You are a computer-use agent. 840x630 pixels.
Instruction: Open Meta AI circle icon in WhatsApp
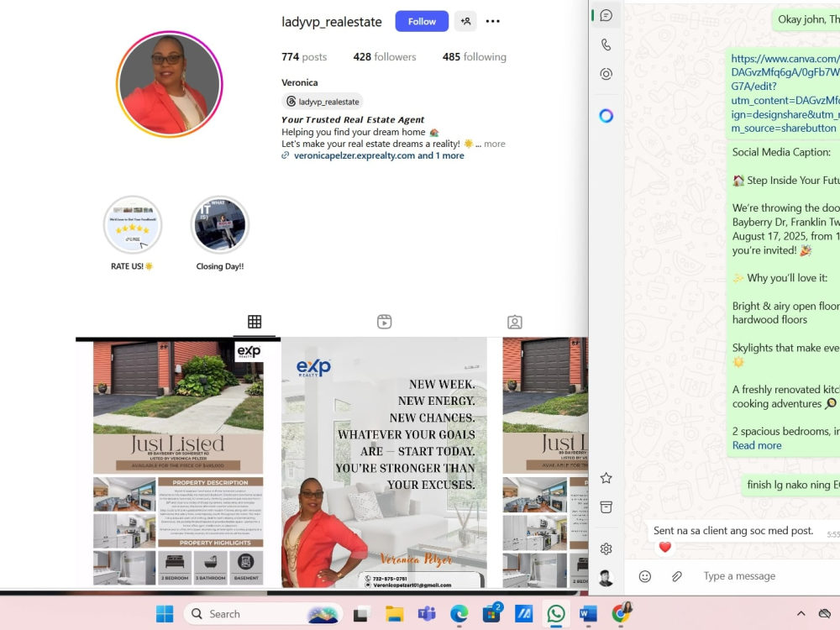point(606,116)
